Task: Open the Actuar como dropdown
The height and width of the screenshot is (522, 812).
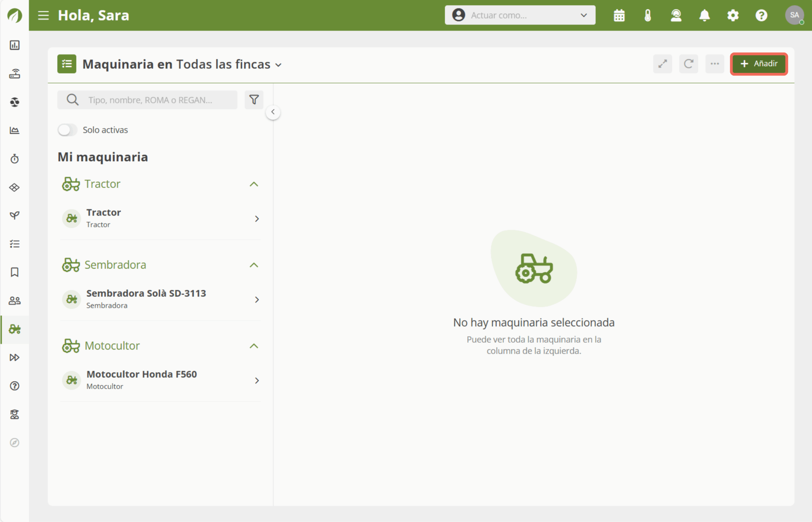Action: tap(520, 15)
